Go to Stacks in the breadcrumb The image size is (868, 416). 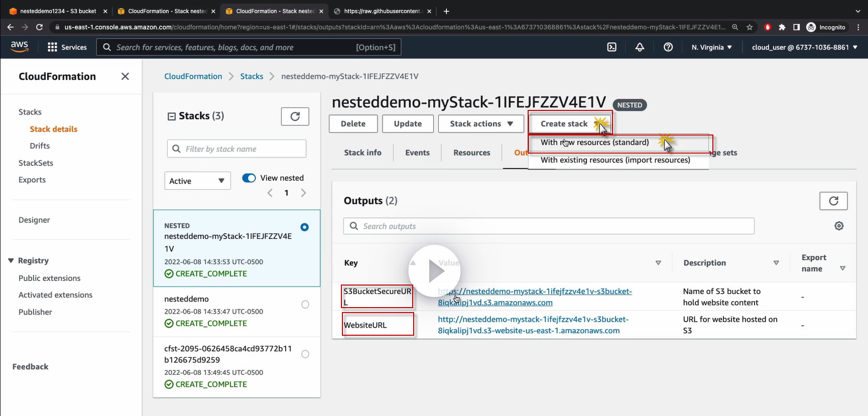coord(252,76)
